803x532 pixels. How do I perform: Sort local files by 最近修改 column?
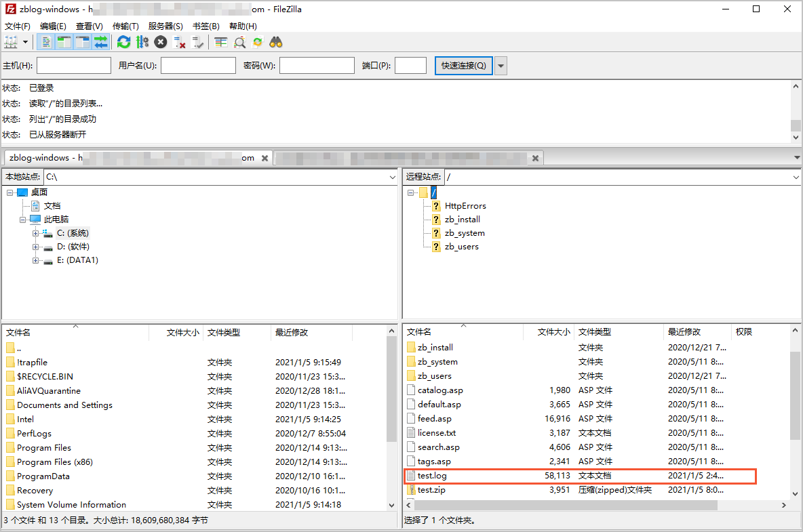[x=311, y=333]
